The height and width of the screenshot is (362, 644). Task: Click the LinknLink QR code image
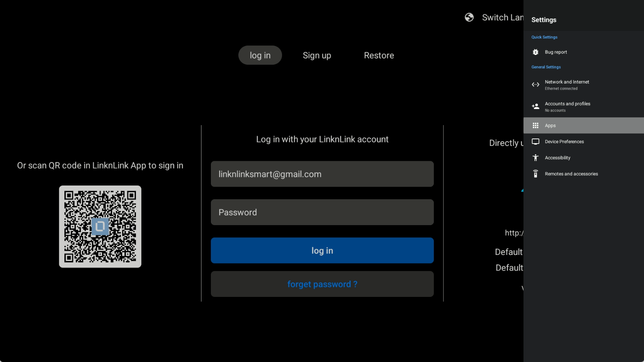(100, 227)
